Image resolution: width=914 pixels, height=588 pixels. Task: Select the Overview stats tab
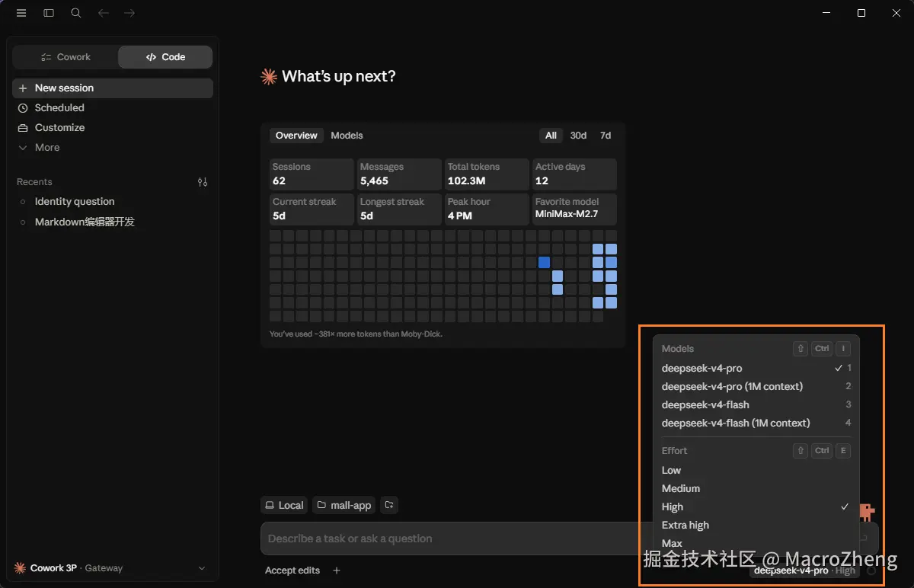296,136
